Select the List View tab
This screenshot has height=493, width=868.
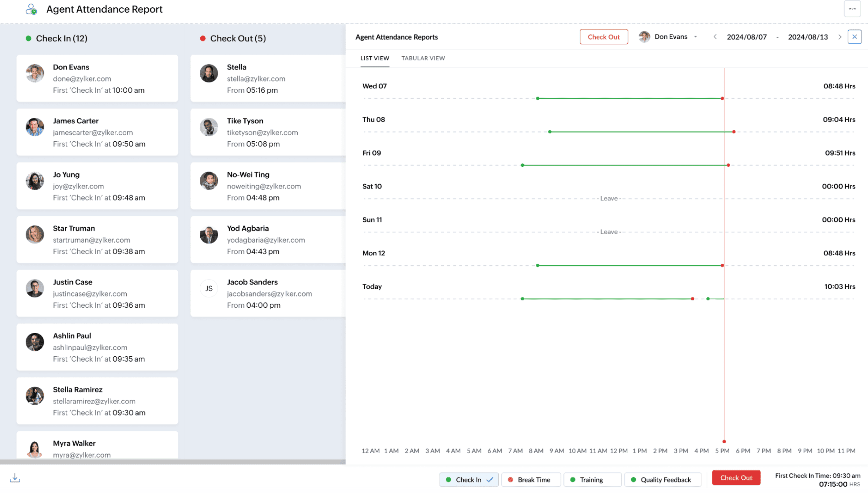tap(375, 58)
